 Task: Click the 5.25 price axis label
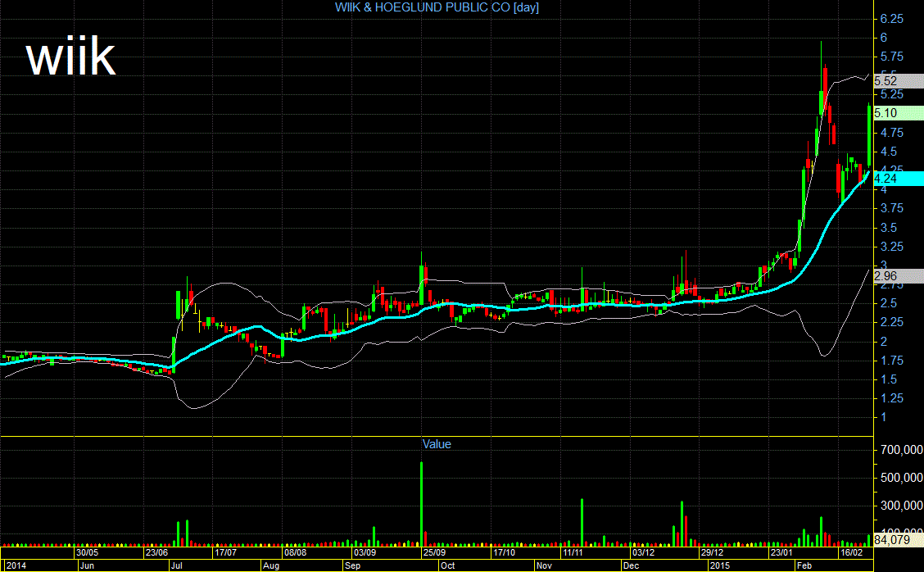pyautogui.click(x=891, y=95)
